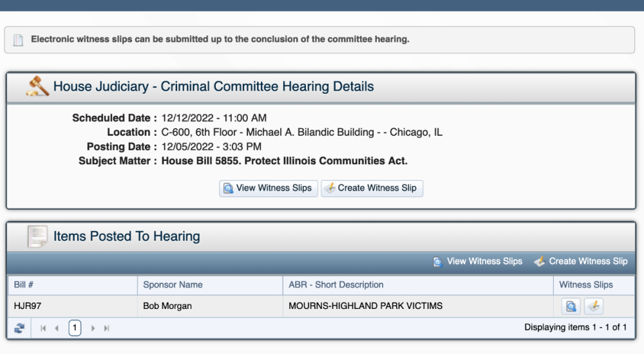
Task: Go to the next page arrow
Action: (x=93, y=328)
